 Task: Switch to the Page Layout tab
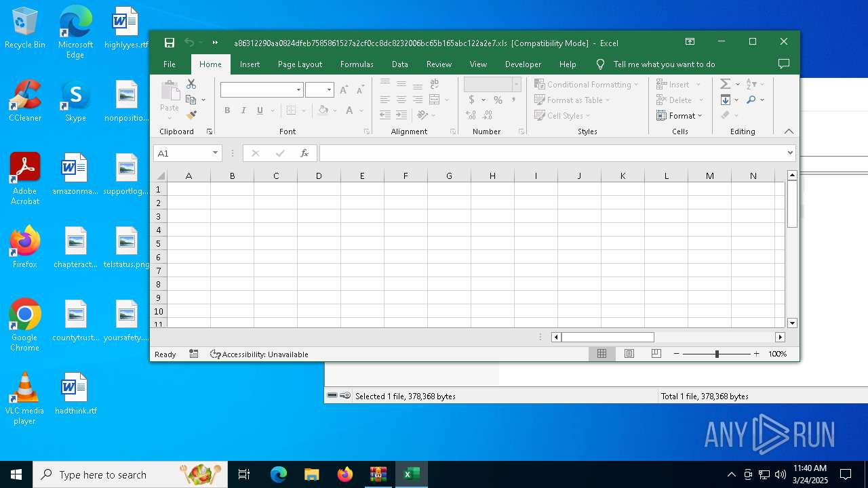click(300, 64)
